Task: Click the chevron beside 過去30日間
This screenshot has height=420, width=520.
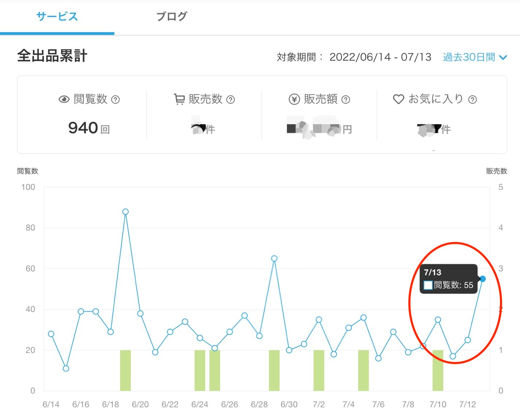Action: point(503,58)
